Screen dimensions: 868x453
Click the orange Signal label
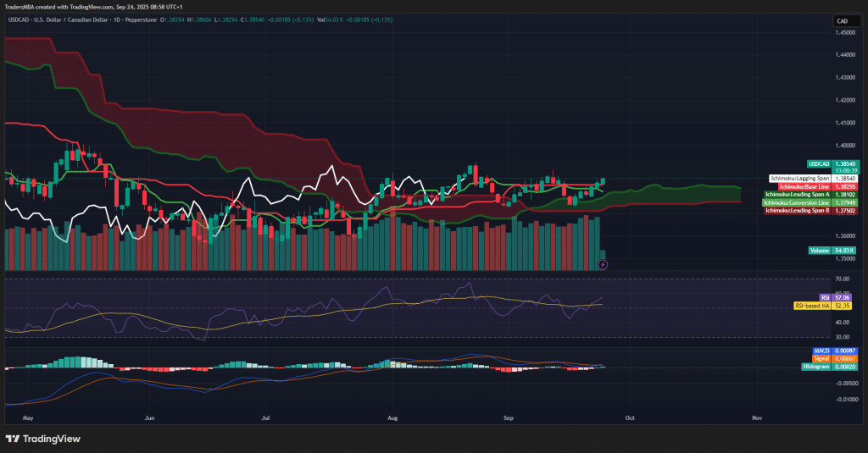tap(821, 358)
